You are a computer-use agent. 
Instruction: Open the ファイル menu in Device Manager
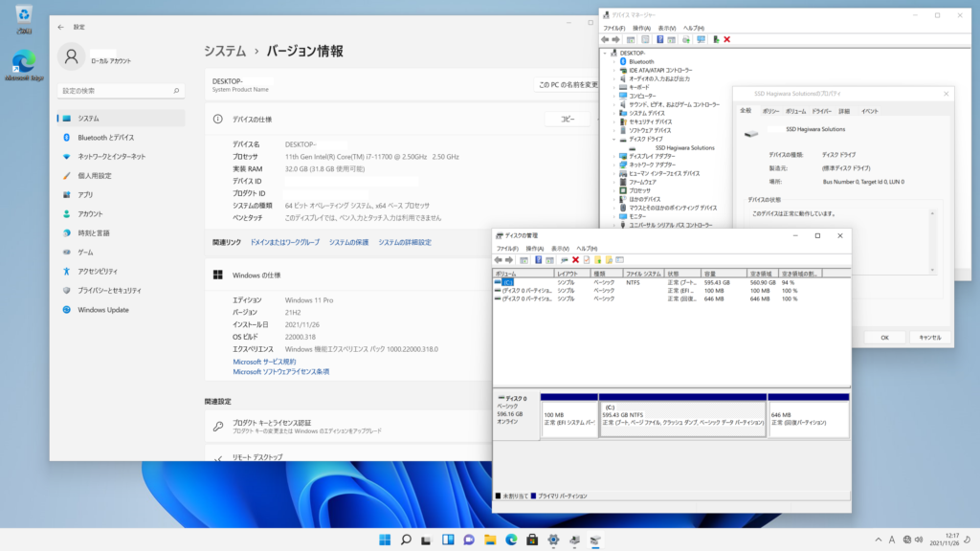coord(613,28)
